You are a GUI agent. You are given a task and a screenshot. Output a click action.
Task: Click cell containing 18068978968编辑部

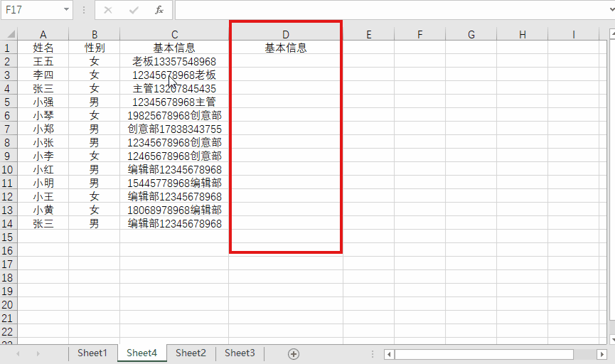[174, 210]
